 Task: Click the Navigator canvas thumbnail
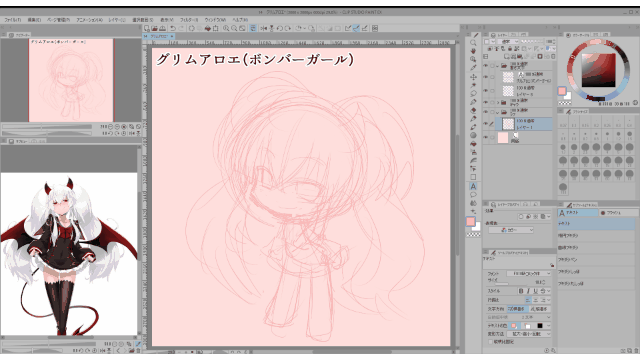[71, 80]
